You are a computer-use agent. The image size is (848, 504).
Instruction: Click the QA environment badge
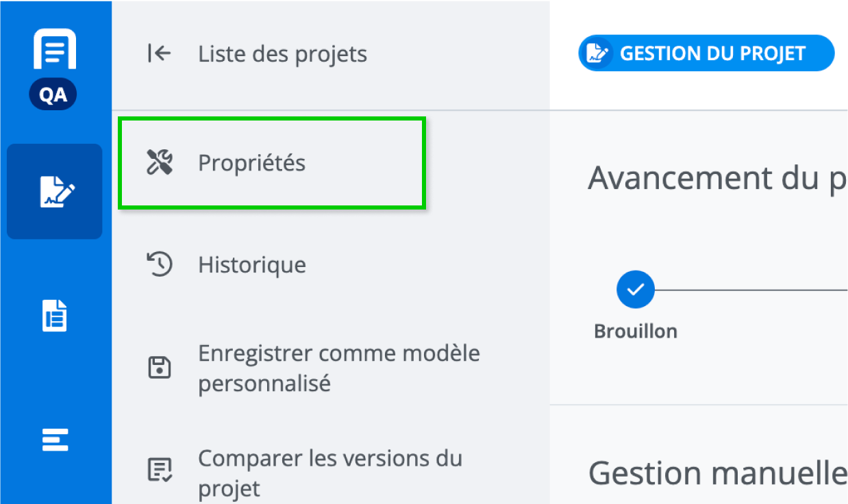click(x=53, y=95)
